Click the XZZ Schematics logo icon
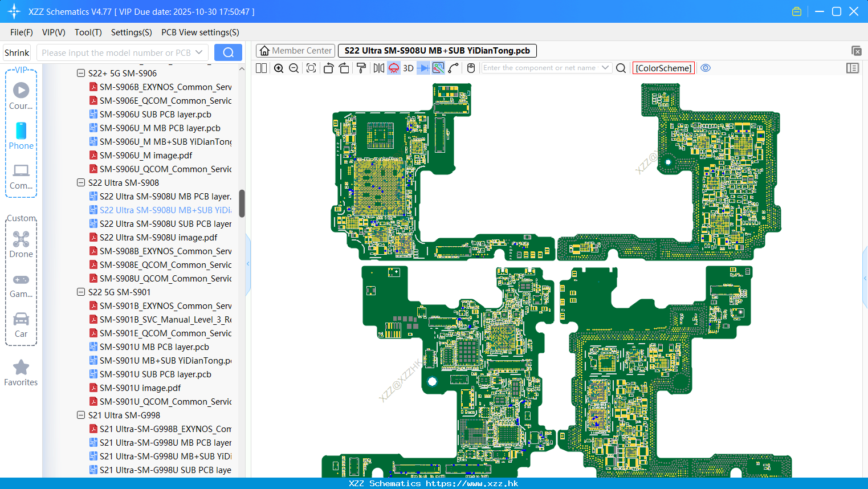The height and width of the screenshot is (489, 868). coord(14,11)
